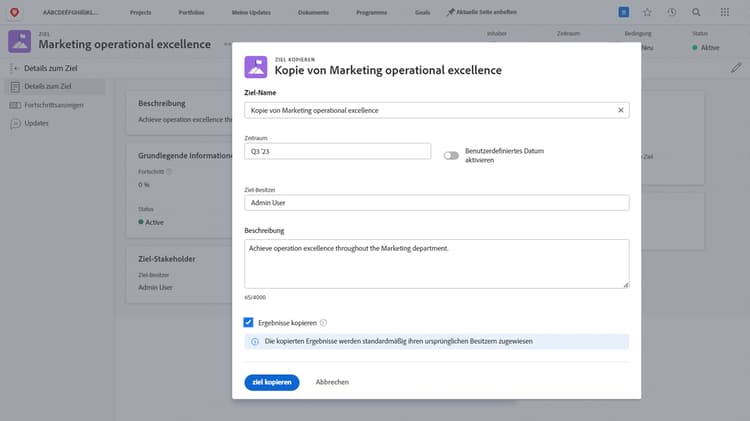Click the search magnifier icon

pos(696,12)
